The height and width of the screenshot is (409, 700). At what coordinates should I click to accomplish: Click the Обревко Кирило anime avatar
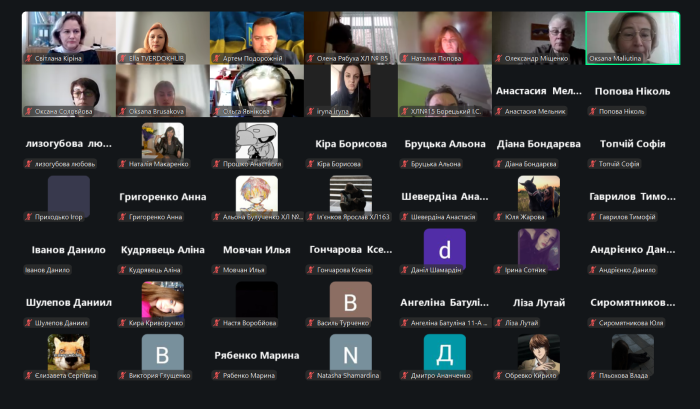click(x=538, y=352)
